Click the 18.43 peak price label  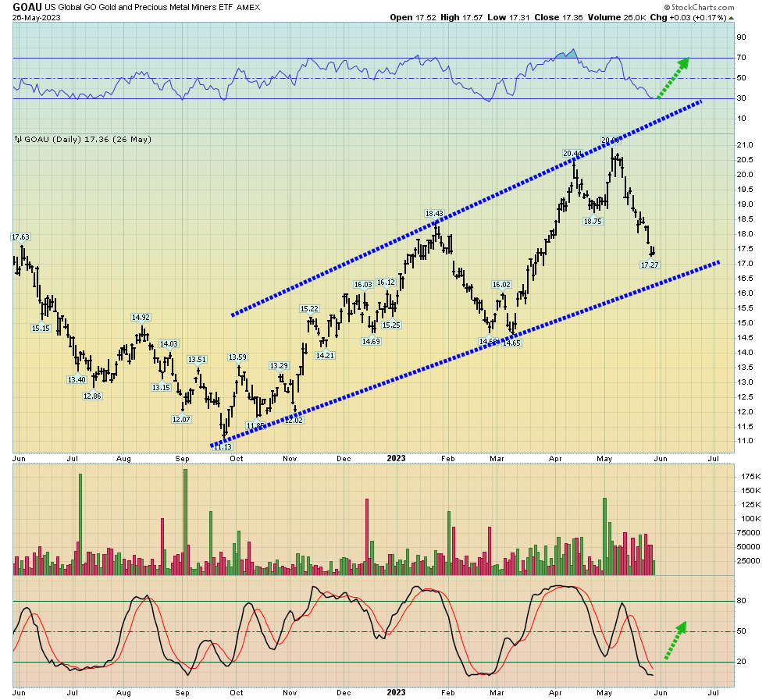(434, 213)
